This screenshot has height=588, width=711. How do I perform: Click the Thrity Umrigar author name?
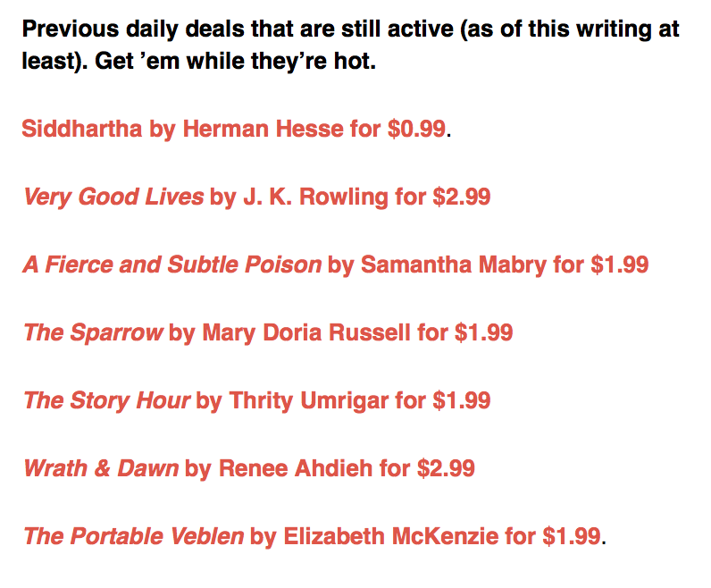pyautogui.click(x=309, y=400)
